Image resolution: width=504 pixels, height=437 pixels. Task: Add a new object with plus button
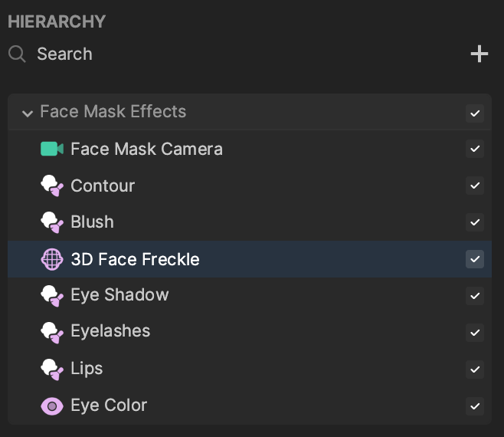(x=479, y=54)
